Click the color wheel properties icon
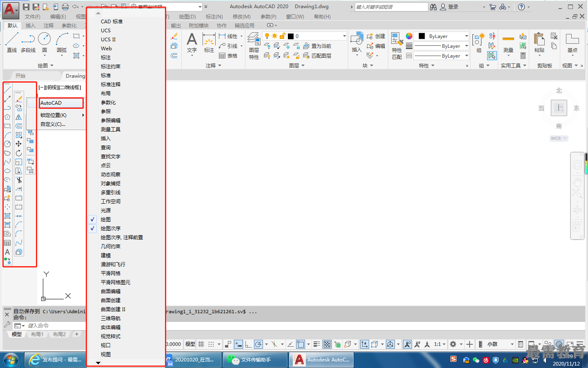 click(409, 36)
